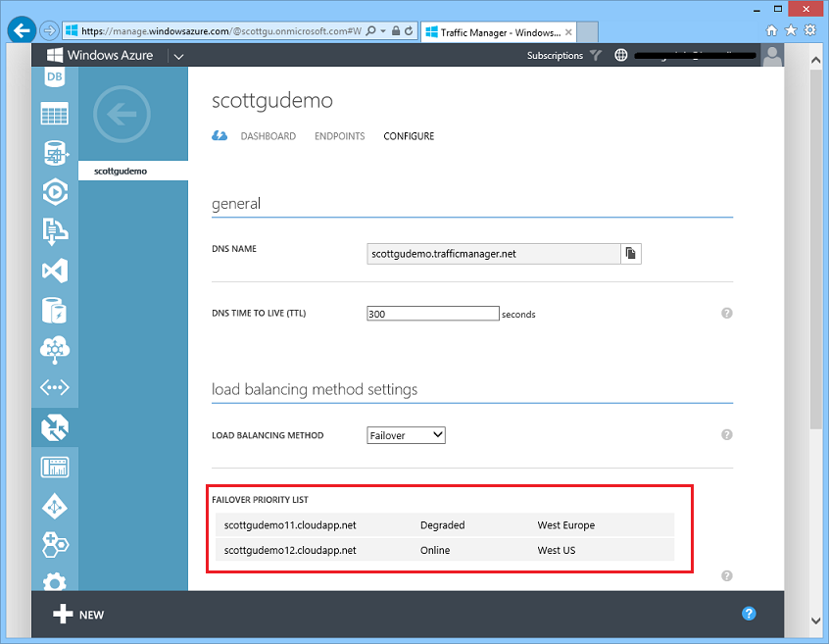Open the browser Home icon
This screenshot has width=829, height=644.
click(x=772, y=30)
